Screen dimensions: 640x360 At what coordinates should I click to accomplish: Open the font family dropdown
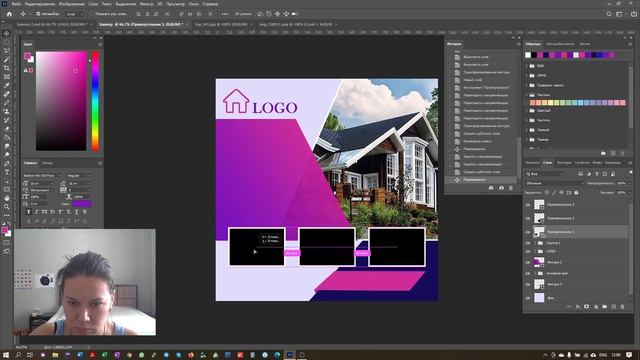[x=42, y=176]
